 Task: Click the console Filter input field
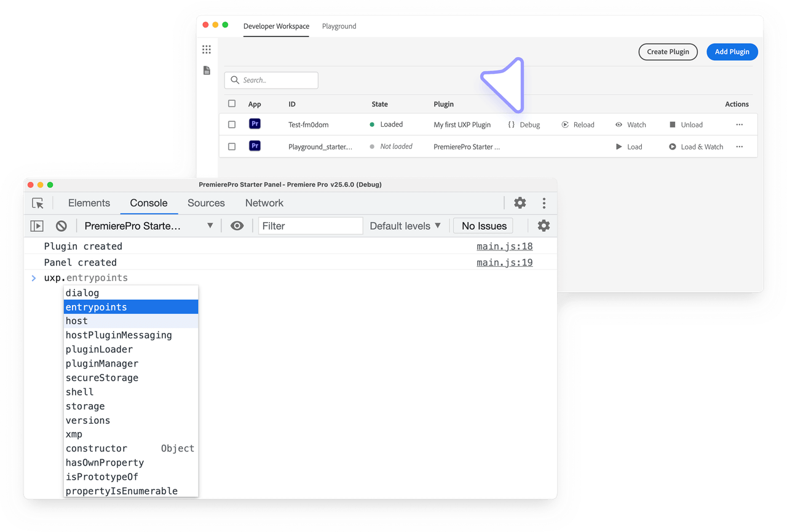point(310,226)
